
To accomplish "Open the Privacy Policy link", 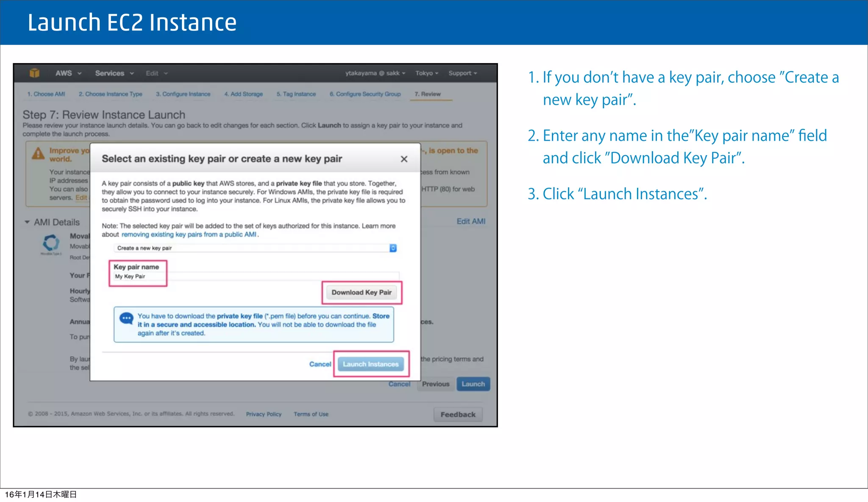I will (264, 414).
